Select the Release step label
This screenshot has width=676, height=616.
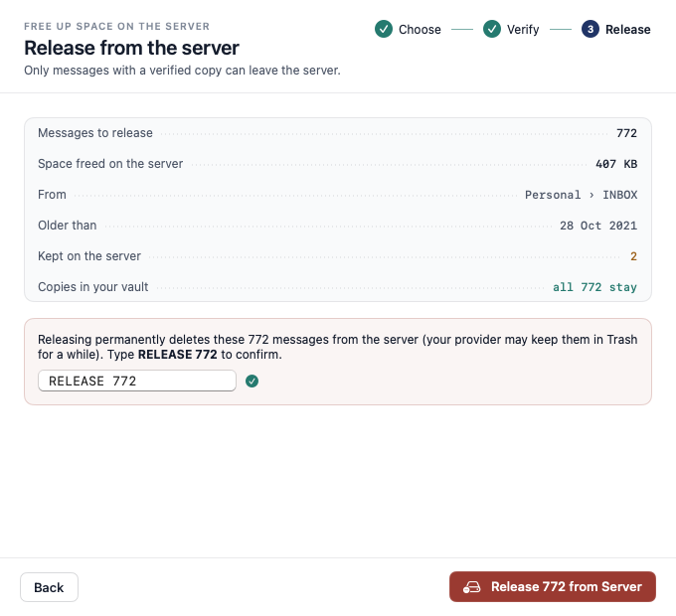point(627,29)
